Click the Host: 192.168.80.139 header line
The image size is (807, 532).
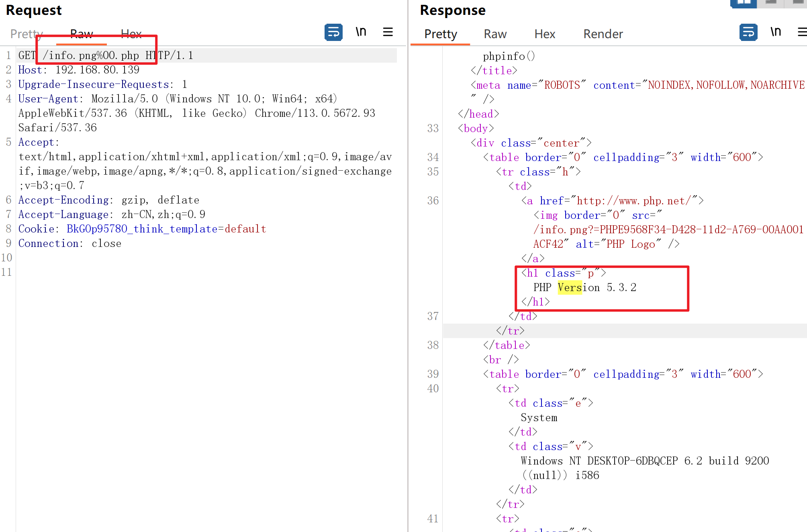coord(79,70)
